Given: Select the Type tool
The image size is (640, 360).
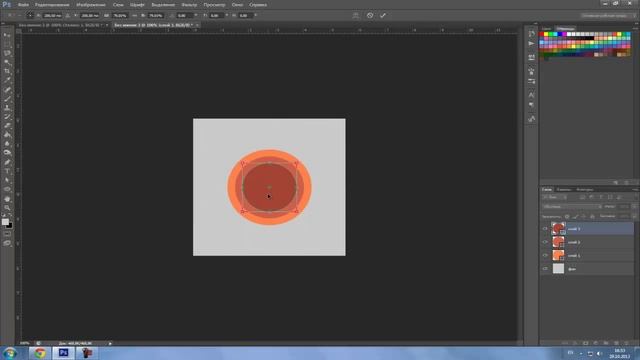Looking at the screenshot, I should point(7,171).
